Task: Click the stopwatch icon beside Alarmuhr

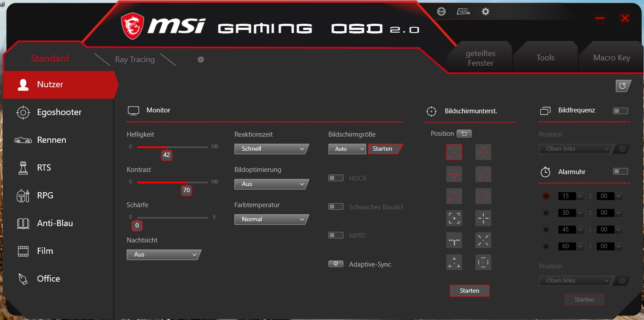Action: [x=546, y=172]
